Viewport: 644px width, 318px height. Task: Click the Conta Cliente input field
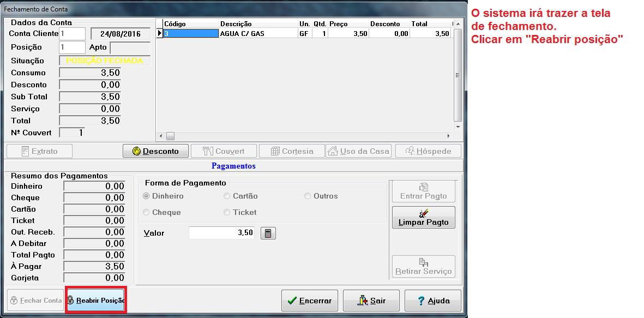73,34
